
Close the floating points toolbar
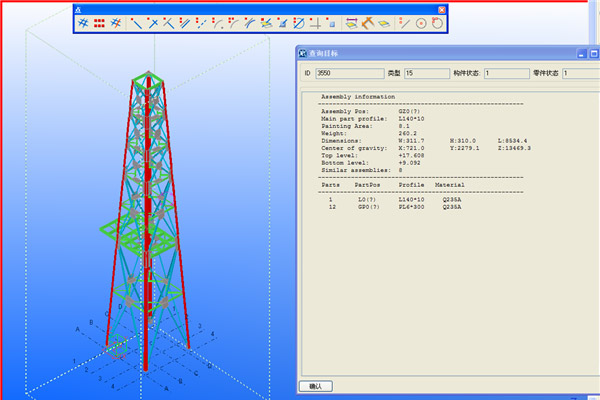444,9
